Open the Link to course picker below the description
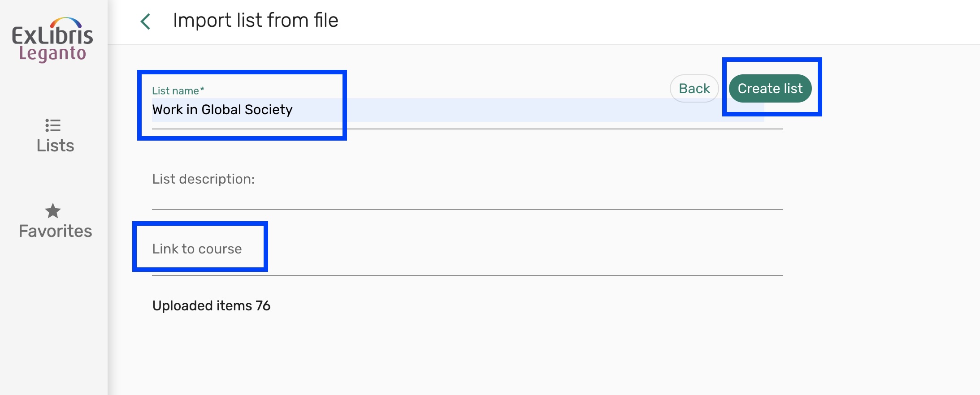 (198, 249)
